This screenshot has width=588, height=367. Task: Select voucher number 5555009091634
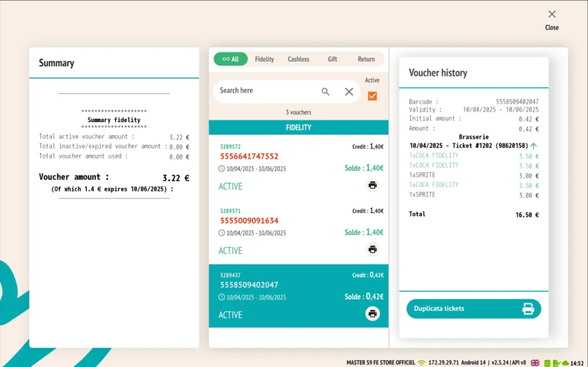point(249,220)
